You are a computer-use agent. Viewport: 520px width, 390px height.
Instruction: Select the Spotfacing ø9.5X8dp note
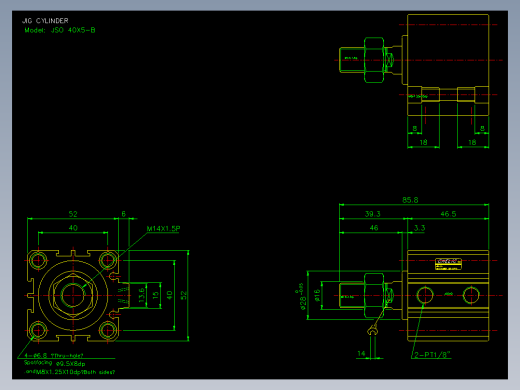pos(55,363)
